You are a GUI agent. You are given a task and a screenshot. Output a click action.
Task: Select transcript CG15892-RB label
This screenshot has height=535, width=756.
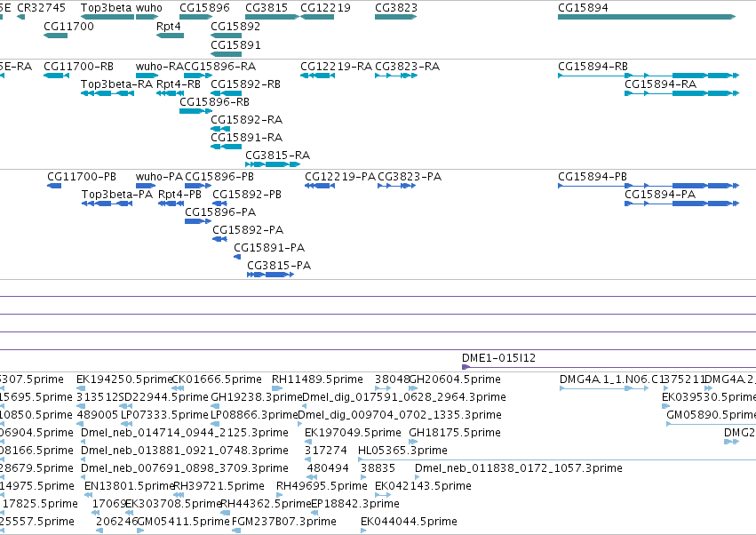[245, 84]
